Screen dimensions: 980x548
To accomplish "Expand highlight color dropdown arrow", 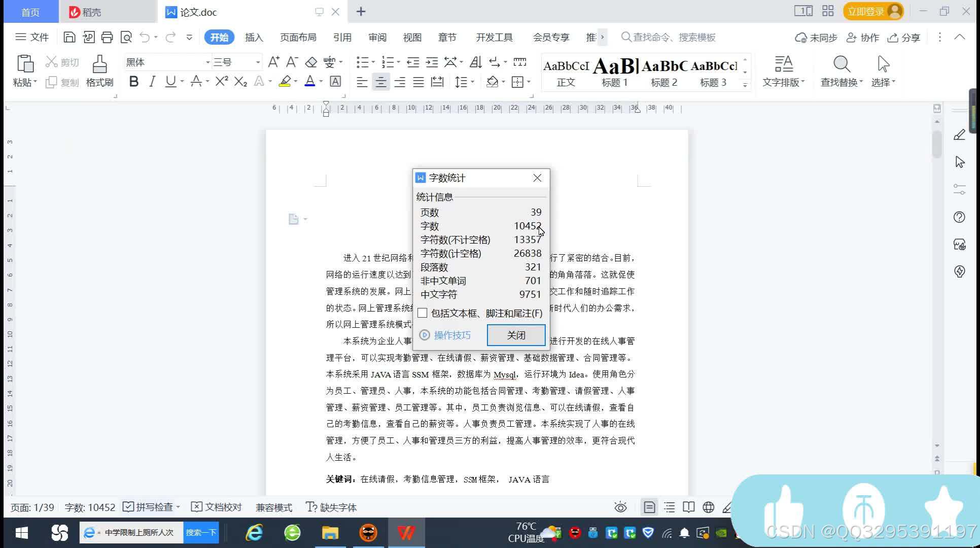I will tap(296, 81).
